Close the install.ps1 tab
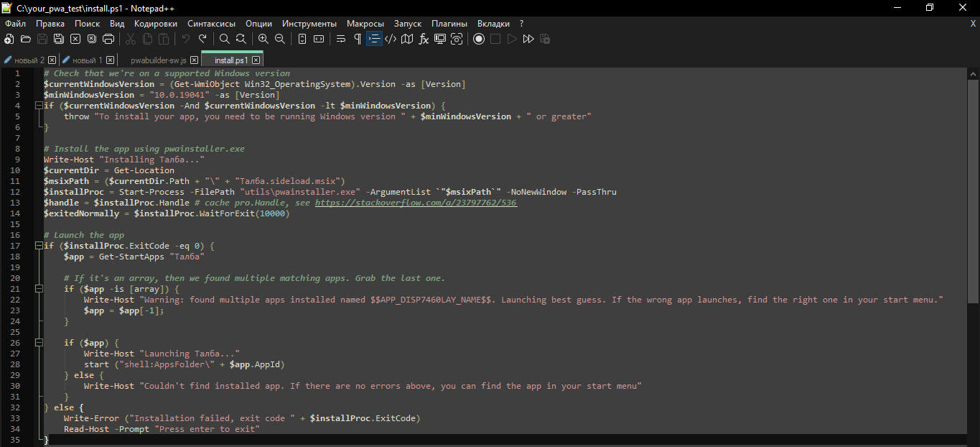Viewport: 980px width, 447px height. click(256, 60)
